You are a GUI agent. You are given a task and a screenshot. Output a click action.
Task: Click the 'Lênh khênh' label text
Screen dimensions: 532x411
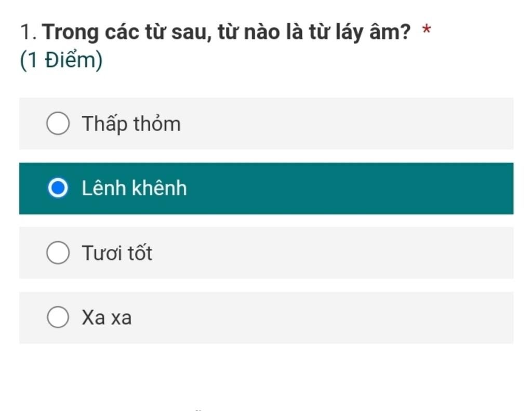(x=135, y=188)
